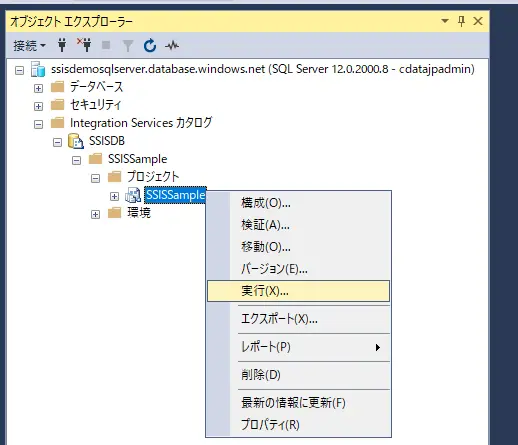
Task: Collapse the ssisdemosqlserver server node
Action: click(x=20, y=70)
